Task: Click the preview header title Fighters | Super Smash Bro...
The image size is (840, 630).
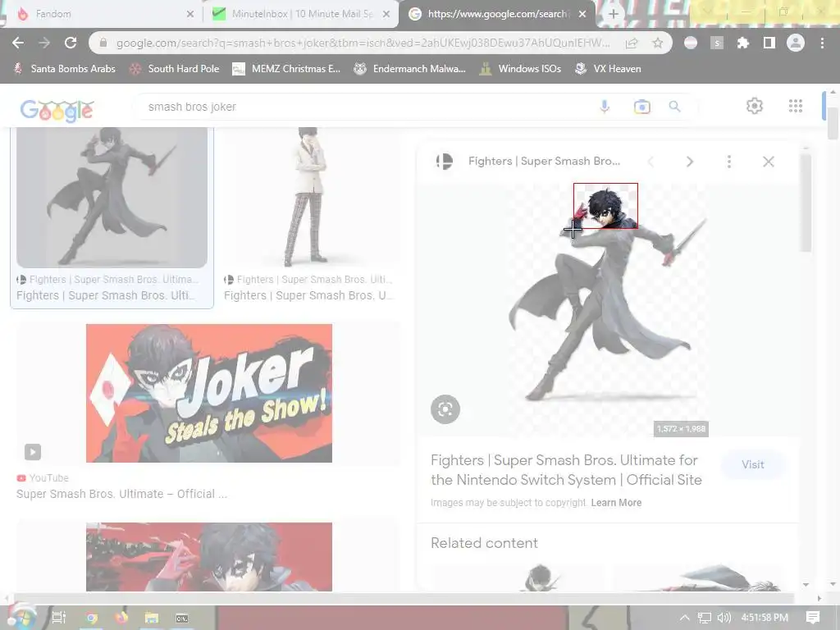Action: click(545, 162)
